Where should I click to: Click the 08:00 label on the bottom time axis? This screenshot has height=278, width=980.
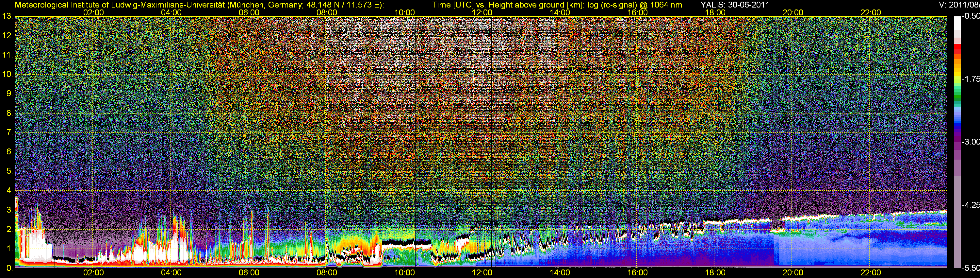coord(327,273)
